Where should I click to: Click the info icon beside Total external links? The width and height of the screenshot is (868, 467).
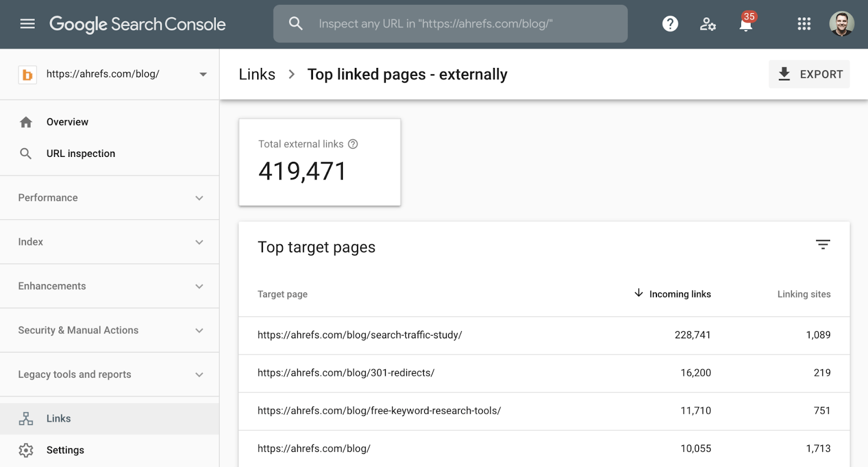point(353,144)
